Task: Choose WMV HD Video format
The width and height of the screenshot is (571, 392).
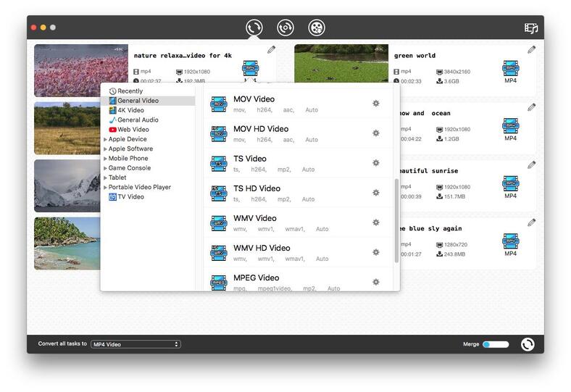Action: [299, 252]
